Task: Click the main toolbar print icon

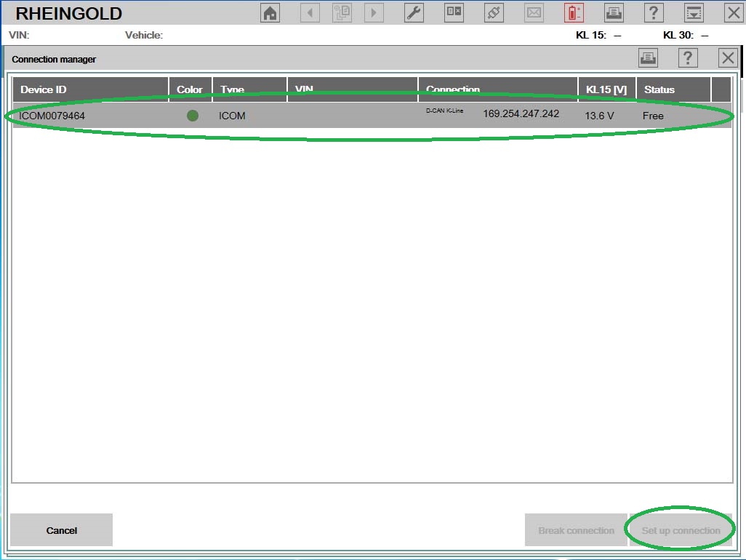Action: [x=614, y=13]
